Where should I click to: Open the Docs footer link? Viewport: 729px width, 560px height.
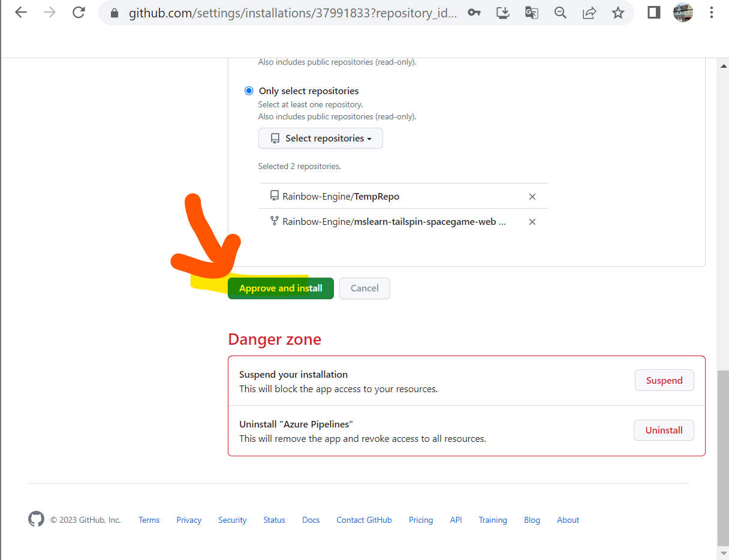click(x=311, y=520)
